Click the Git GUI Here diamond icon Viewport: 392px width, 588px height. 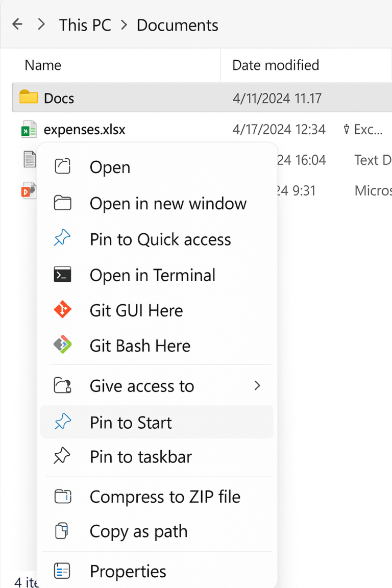coord(62,310)
